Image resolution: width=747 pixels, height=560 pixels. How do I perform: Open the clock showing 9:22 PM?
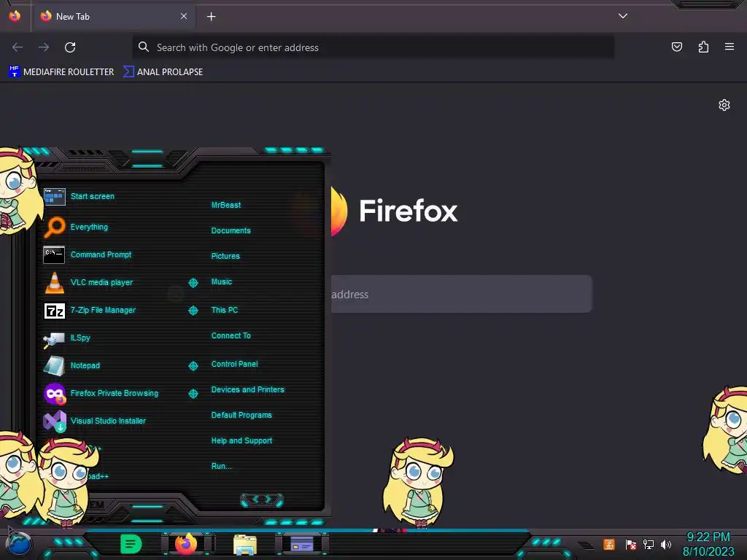click(708, 544)
